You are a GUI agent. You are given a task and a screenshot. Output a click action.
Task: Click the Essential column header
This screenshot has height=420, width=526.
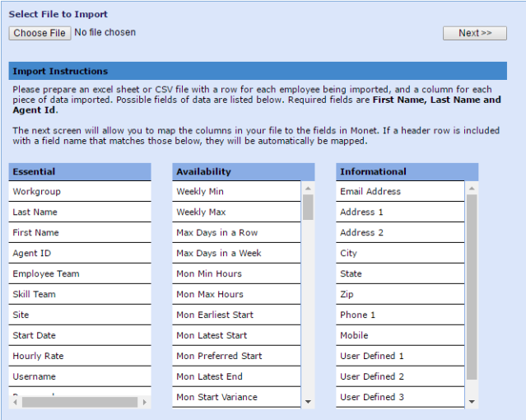coord(80,172)
